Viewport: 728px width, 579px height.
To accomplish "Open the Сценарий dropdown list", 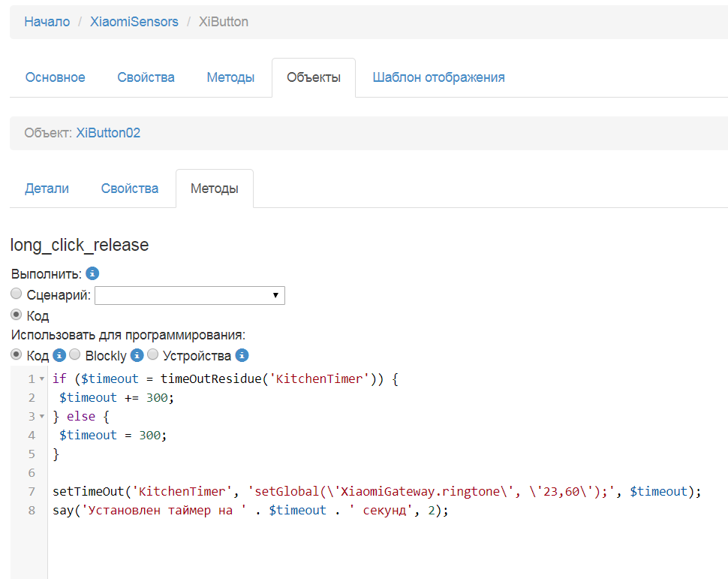I will [x=190, y=295].
